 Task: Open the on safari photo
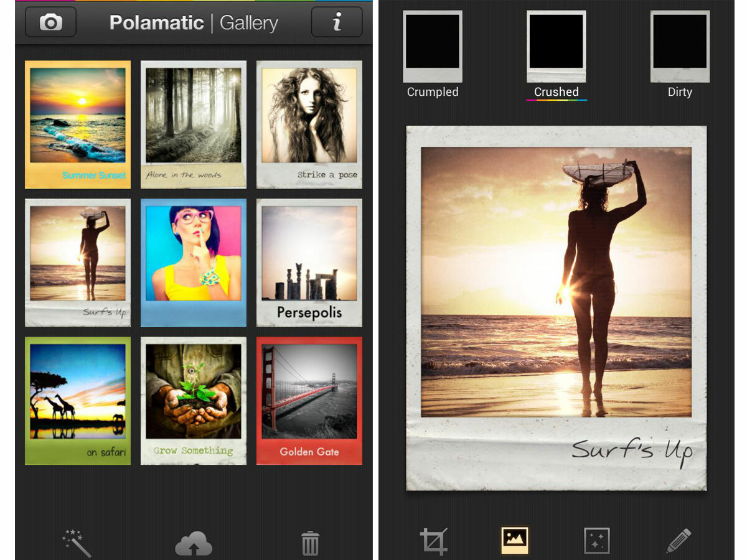[78, 401]
